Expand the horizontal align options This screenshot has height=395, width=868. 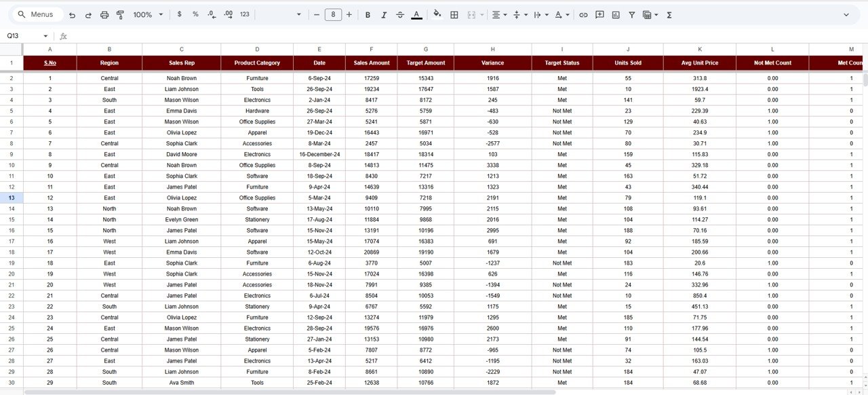pos(505,14)
